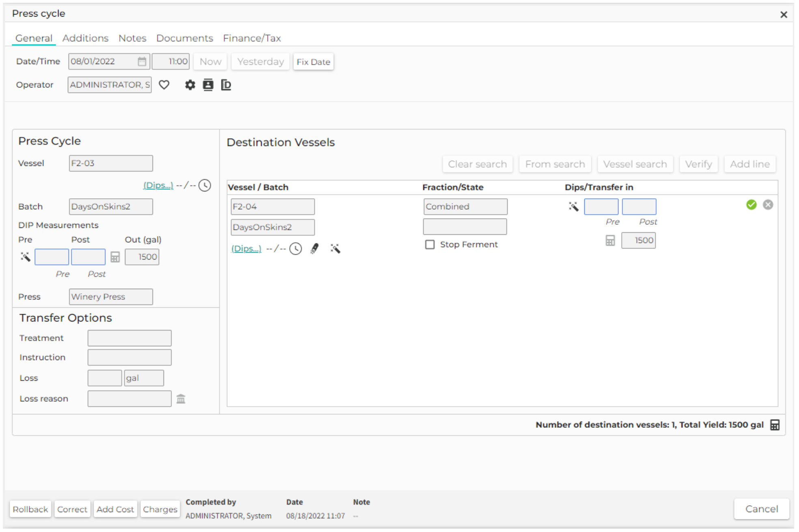Open the calculator icon next to Out (gal)

click(115, 257)
